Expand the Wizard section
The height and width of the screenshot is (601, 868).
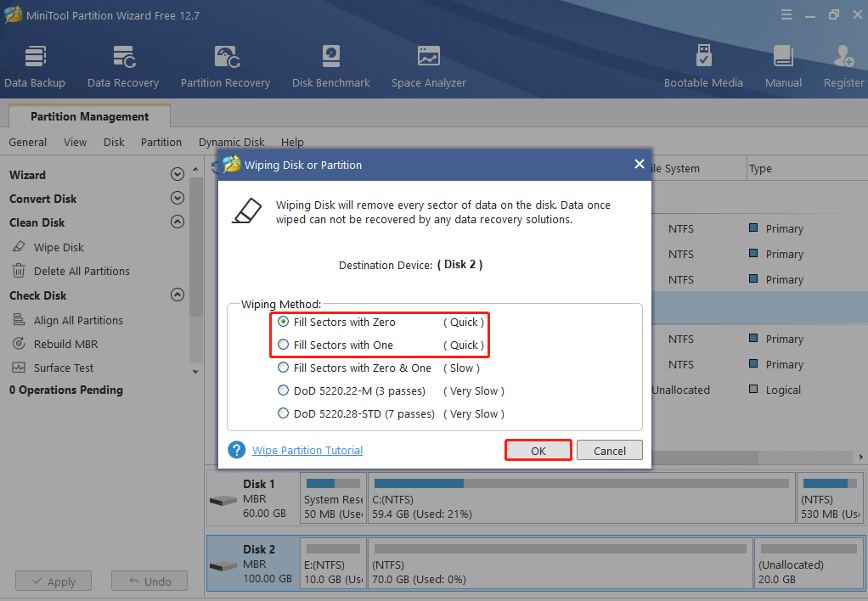178,174
